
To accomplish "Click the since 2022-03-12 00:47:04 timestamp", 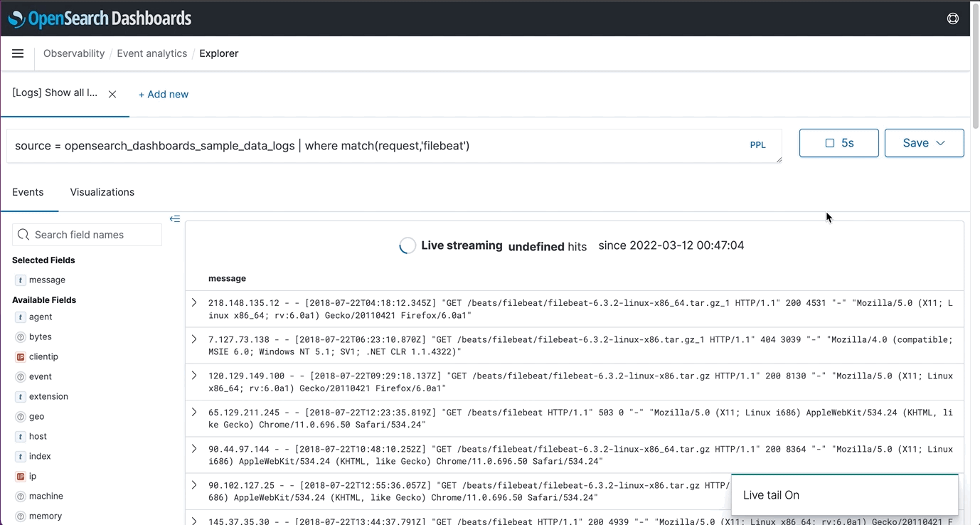I will tap(671, 245).
